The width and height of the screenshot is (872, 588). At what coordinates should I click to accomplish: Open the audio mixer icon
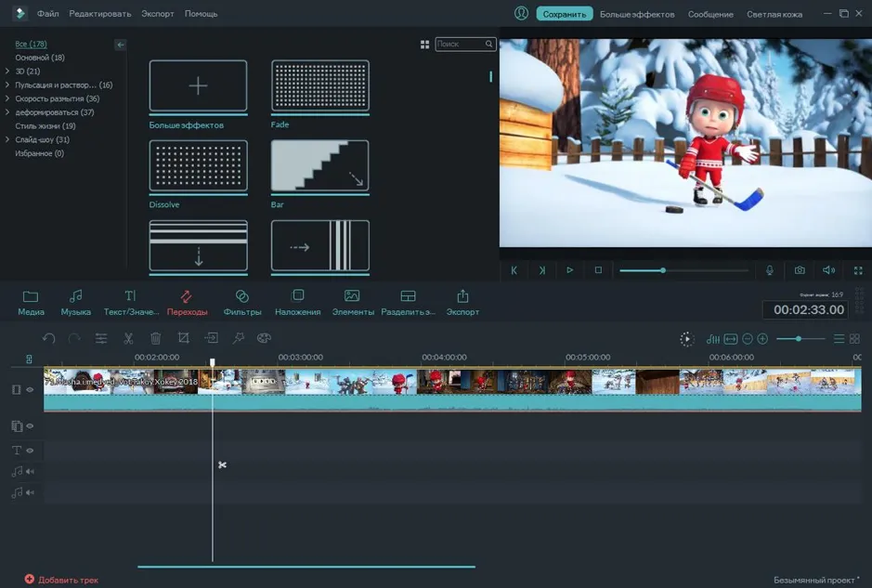click(713, 339)
